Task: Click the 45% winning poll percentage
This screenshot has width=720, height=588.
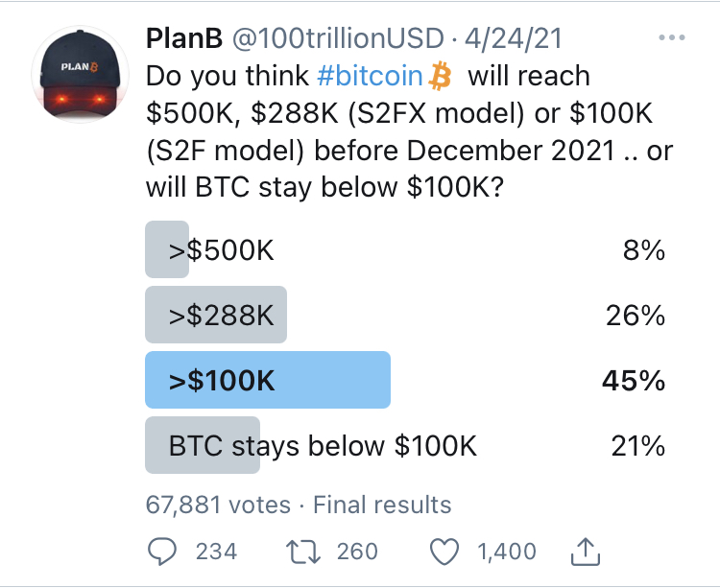Action: click(x=634, y=380)
